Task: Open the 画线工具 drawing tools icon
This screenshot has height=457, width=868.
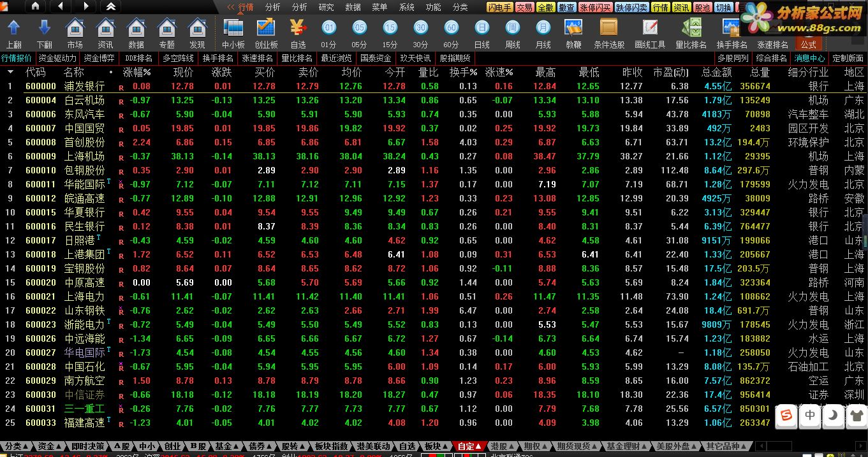Action: coord(650,28)
